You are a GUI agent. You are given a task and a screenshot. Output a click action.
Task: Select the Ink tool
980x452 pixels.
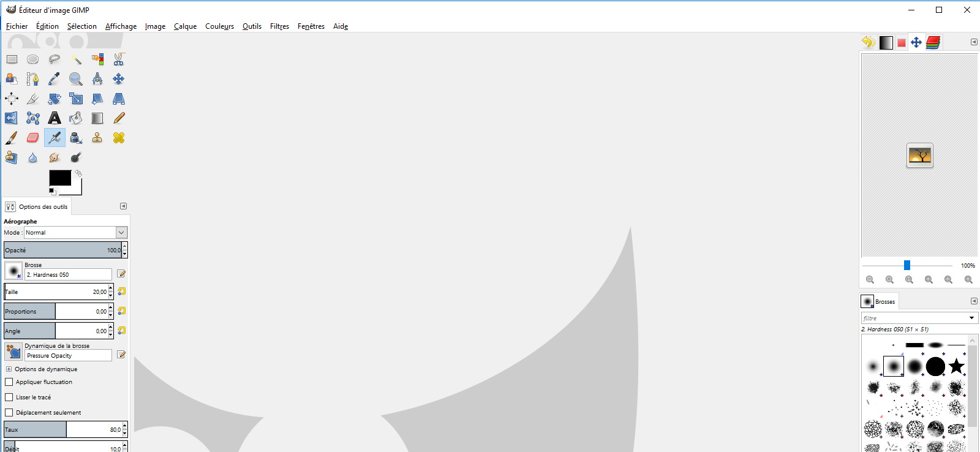tap(76, 138)
